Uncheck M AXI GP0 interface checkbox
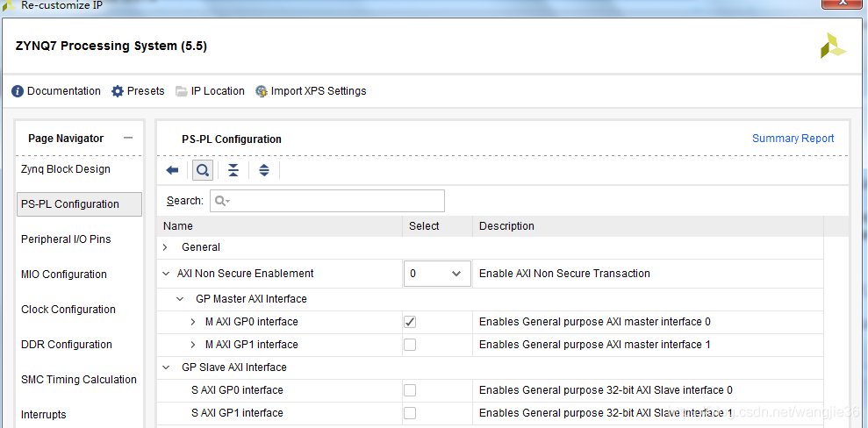The height and width of the screenshot is (428, 868). 410,322
